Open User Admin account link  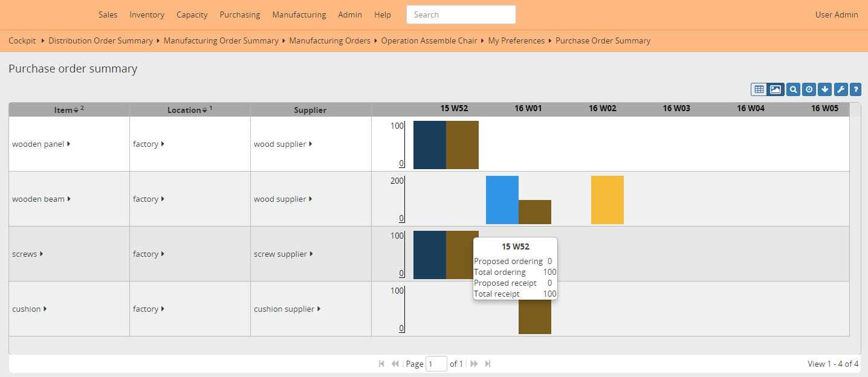click(x=836, y=14)
